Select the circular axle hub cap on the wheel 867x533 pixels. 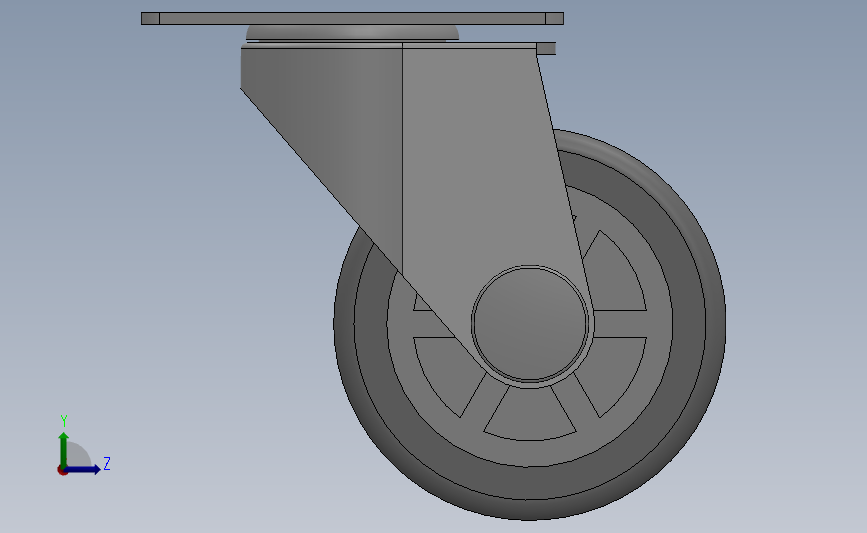coord(530,324)
